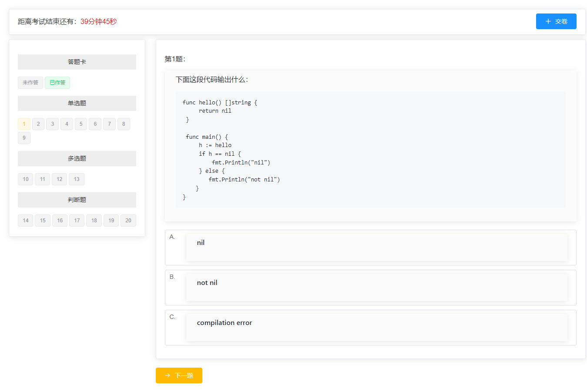Jump to question 9 in answer card
Screen dimensions: 587x392
[x=24, y=138]
